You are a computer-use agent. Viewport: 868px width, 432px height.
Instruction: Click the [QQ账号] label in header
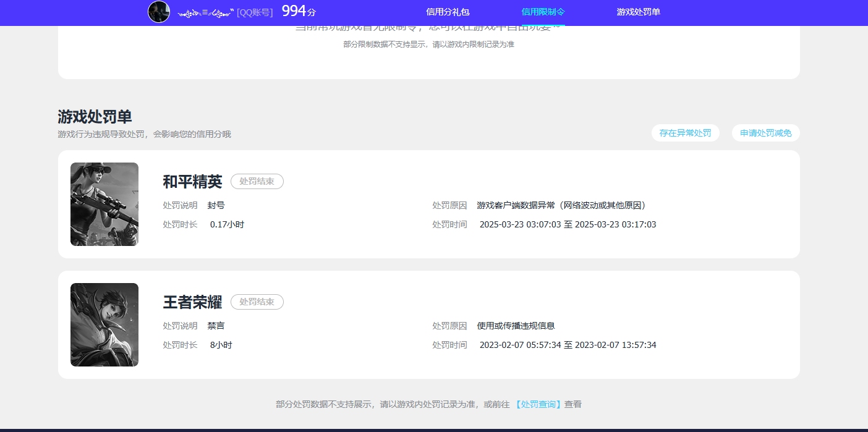coord(255,12)
